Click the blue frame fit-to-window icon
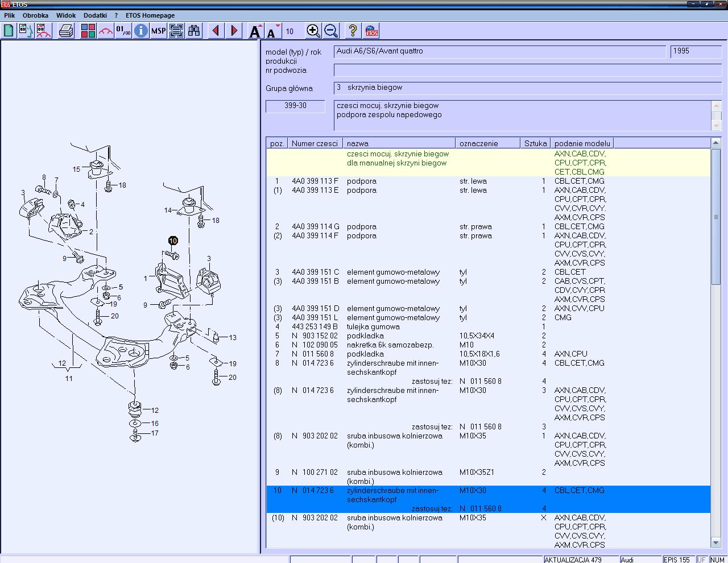The image size is (728, 563). (x=176, y=31)
